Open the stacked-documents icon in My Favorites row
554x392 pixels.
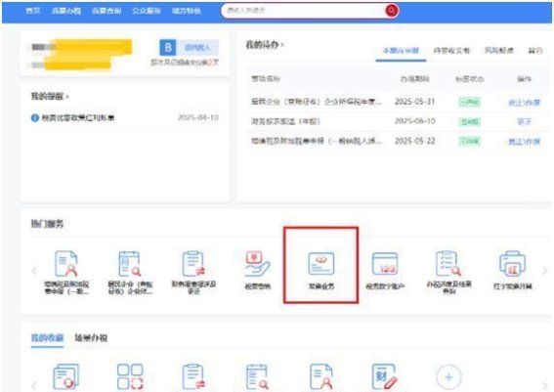pyautogui.click(x=65, y=376)
